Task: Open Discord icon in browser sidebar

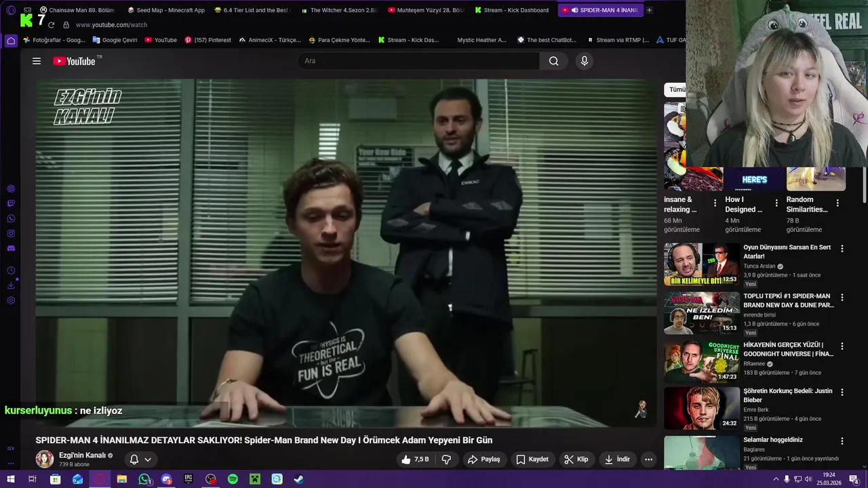Action: click(x=11, y=248)
